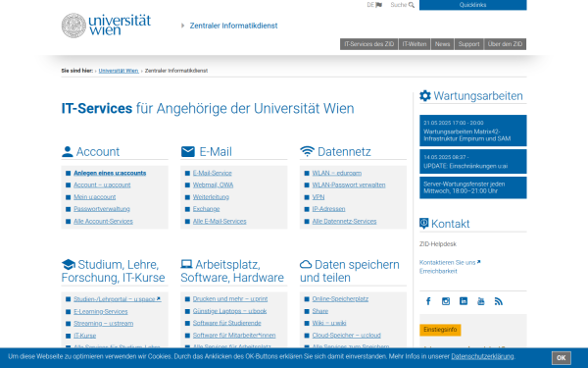The width and height of the screenshot is (588, 368).
Task: Accept cookies with OK button
Action: coord(561,358)
